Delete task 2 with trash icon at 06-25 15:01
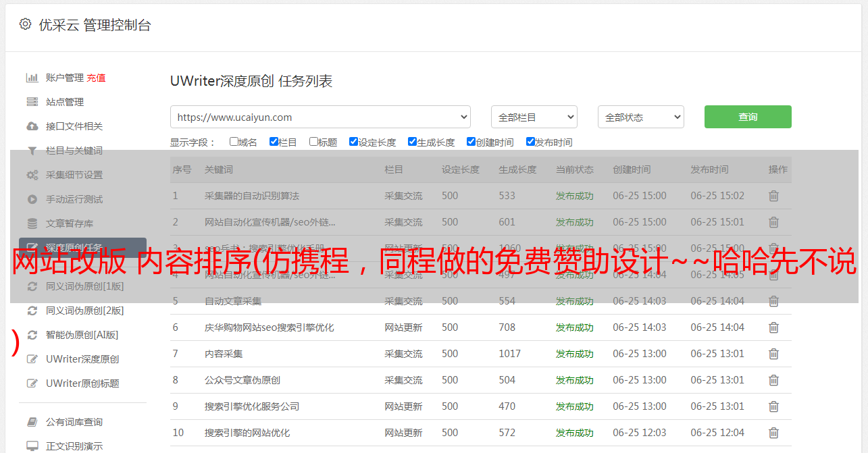This screenshot has height=453, width=868. (773, 222)
